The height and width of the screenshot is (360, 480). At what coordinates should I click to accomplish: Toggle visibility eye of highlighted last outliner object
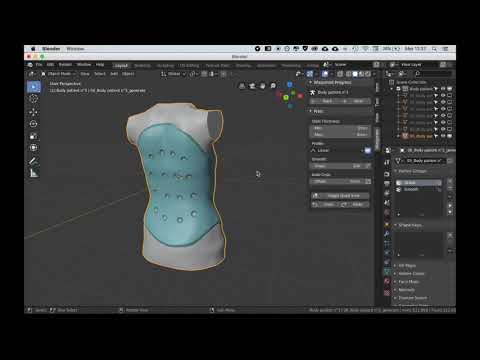coord(443,136)
